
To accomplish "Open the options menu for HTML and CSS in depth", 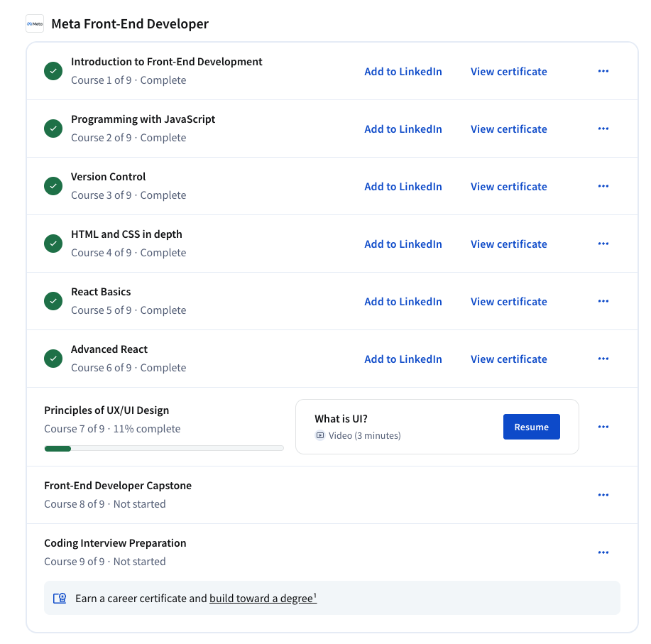I will tap(603, 244).
